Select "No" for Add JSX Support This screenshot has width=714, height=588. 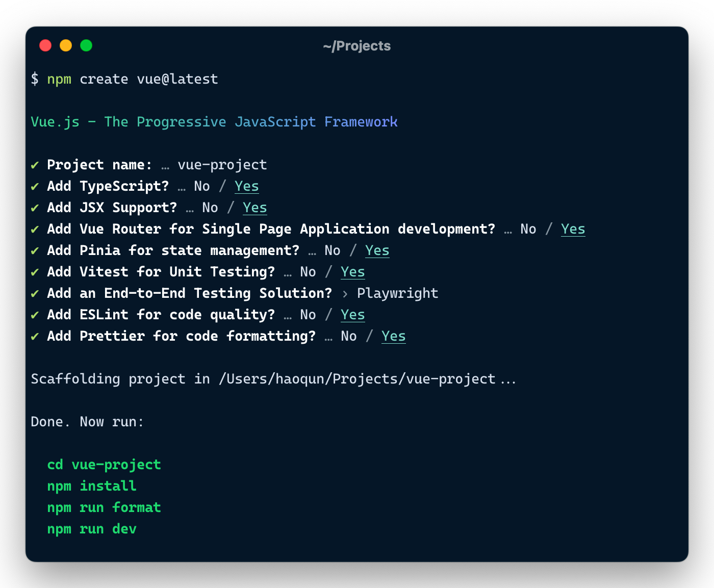point(210,208)
